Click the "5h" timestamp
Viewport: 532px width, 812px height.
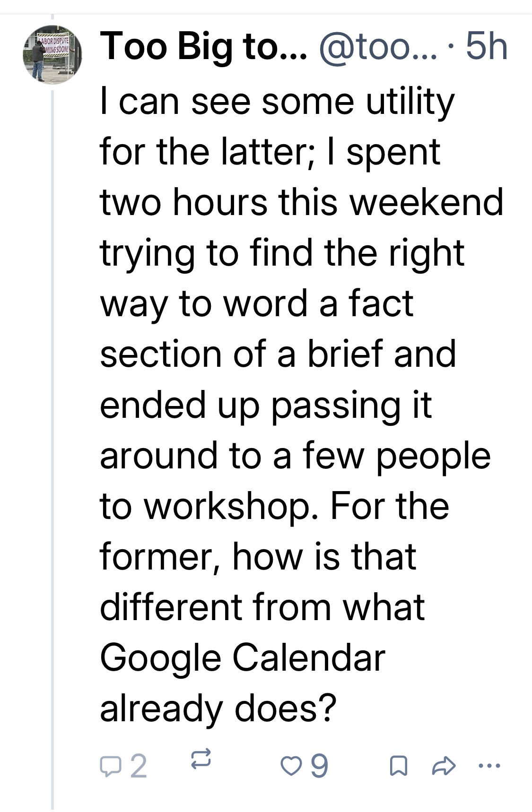[x=487, y=47]
